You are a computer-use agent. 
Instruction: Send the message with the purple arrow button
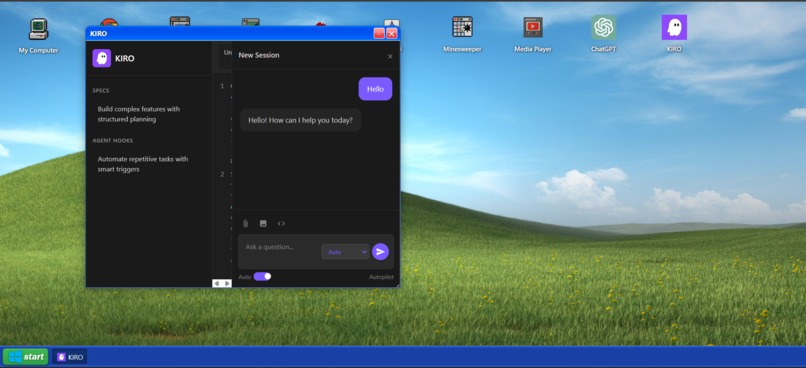pyautogui.click(x=380, y=251)
